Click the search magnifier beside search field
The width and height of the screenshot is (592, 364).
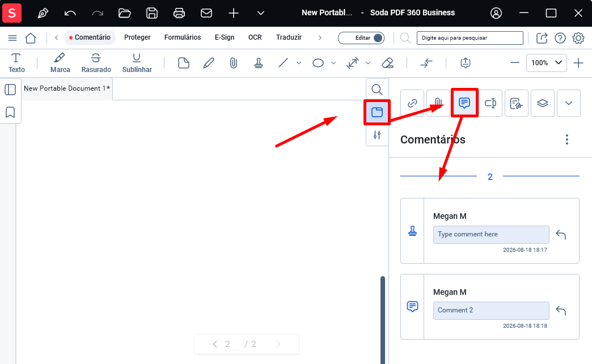tap(405, 38)
